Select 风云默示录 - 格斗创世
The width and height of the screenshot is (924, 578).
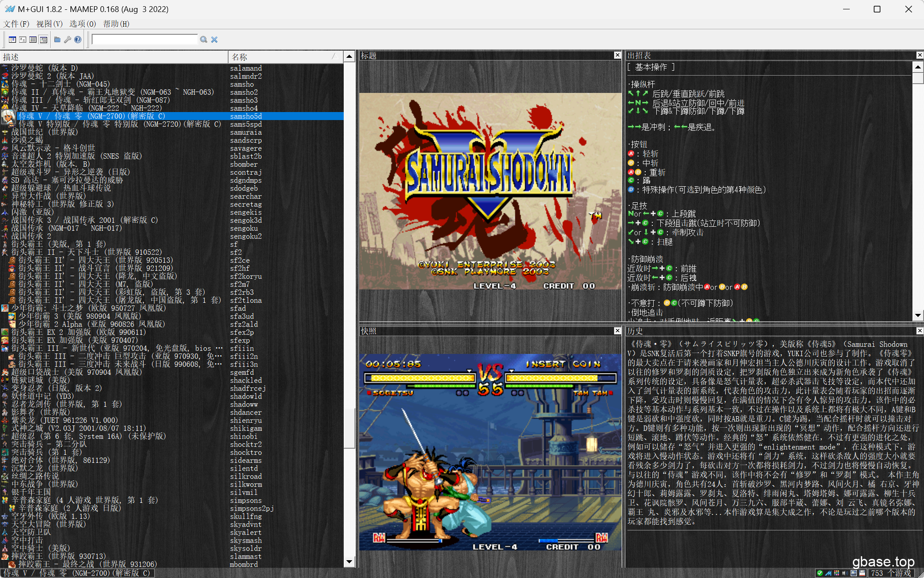click(x=53, y=148)
